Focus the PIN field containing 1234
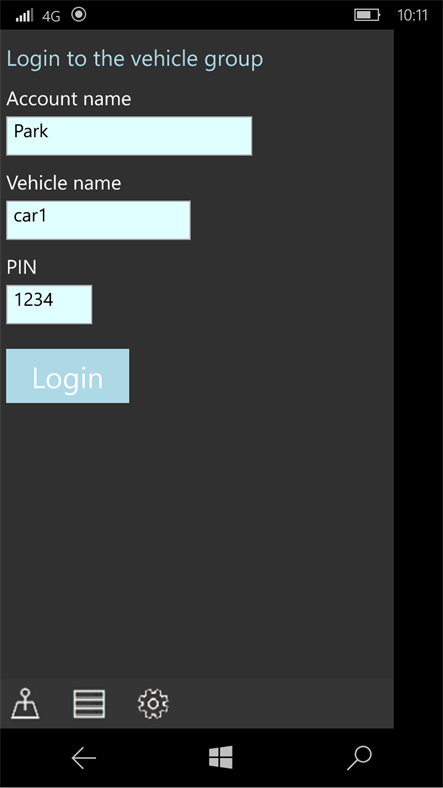This screenshot has width=443, height=788. coord(49,305)
